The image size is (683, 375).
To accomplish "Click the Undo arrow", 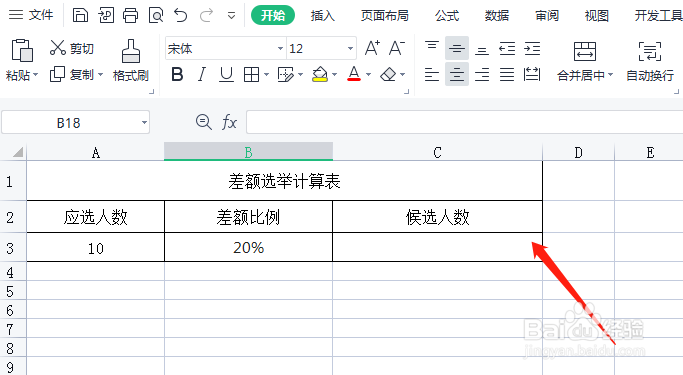I will coord(180,16).
